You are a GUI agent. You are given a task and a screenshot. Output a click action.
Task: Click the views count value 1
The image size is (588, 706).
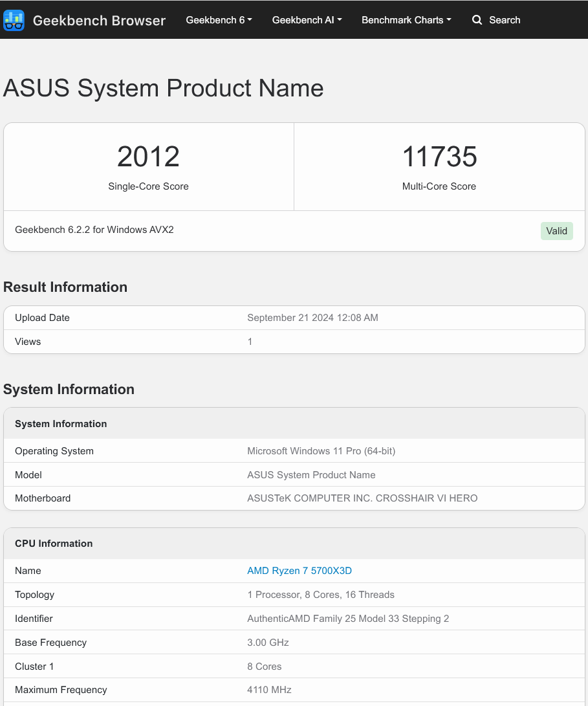250,342
